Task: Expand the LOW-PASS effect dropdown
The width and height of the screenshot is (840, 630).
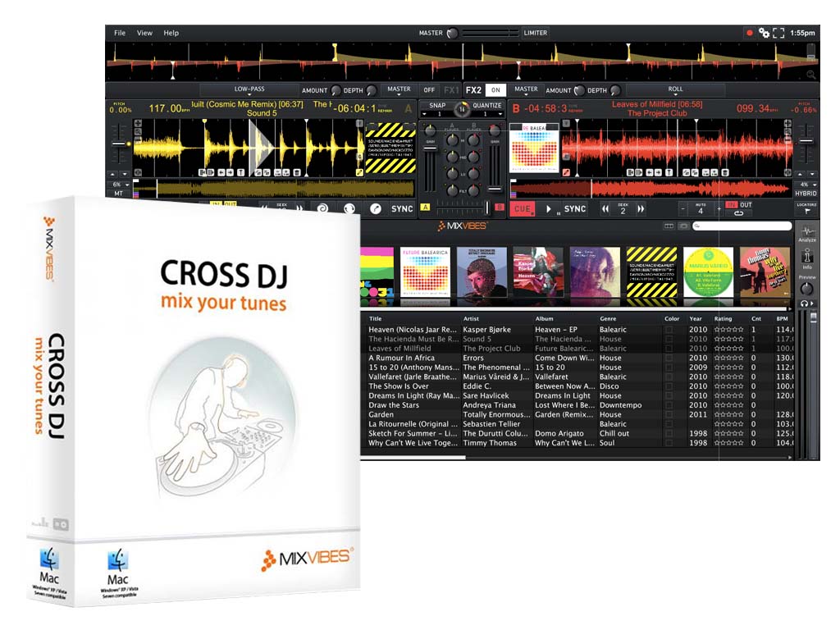Action: tap(249, 90)
